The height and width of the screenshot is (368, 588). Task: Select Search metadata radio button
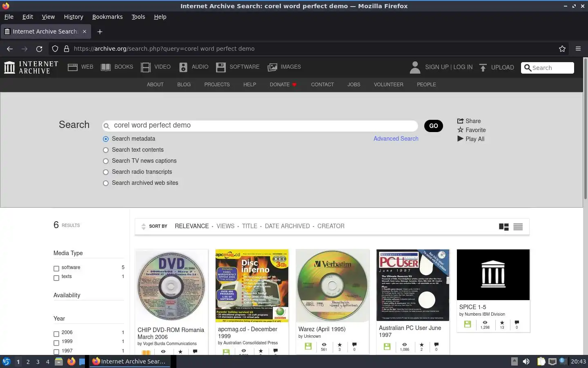(106, 139)
